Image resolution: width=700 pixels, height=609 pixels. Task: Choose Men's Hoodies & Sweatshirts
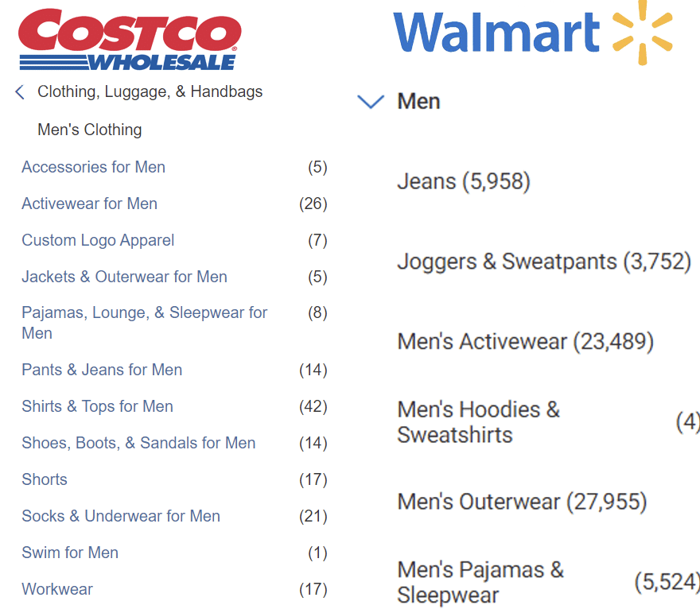pos(478,422)
